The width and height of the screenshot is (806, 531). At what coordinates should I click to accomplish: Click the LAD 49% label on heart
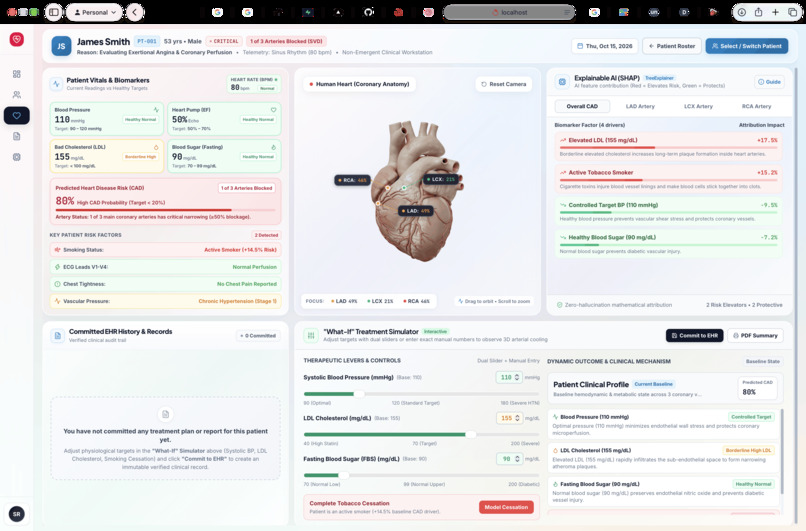(x=416, y=211)
